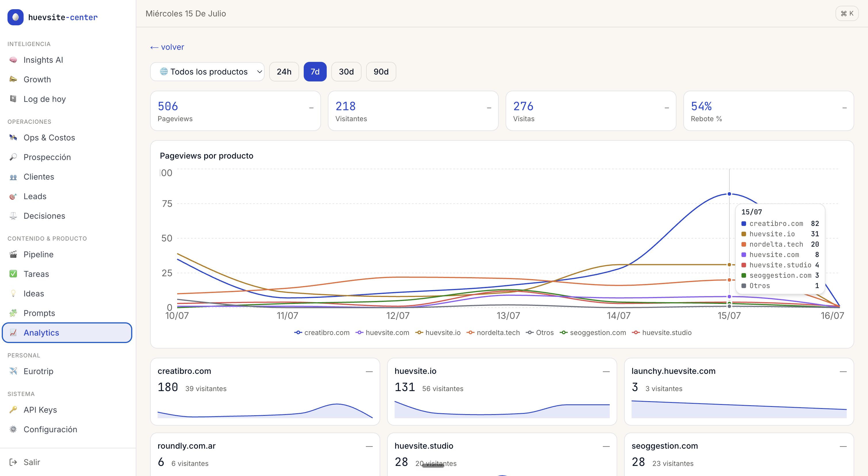Select the 7d time range
This screenshot has width=868, height=476.
click(315, 71)
